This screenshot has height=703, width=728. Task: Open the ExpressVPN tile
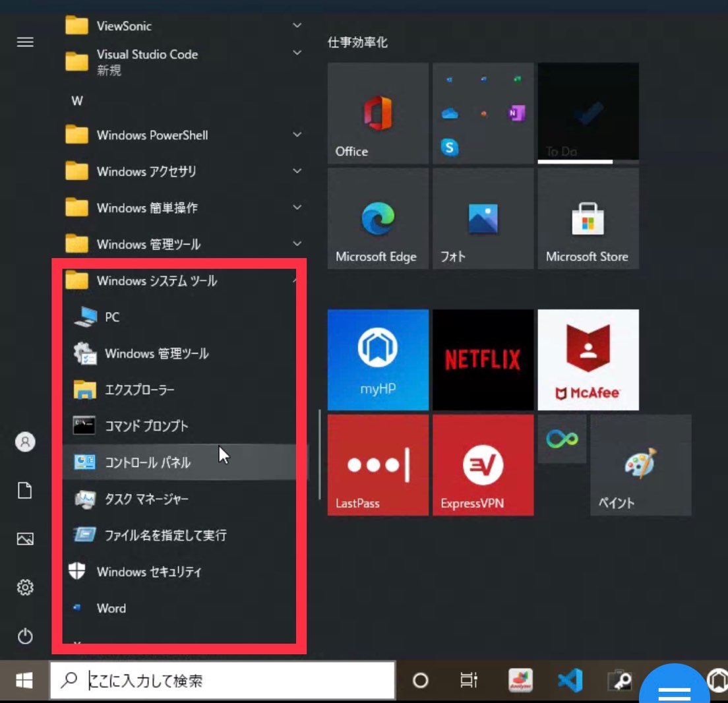(483, 466)
